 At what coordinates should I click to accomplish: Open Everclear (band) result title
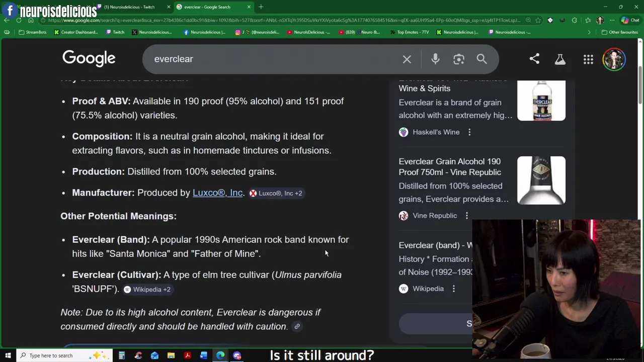pos(436,245)
